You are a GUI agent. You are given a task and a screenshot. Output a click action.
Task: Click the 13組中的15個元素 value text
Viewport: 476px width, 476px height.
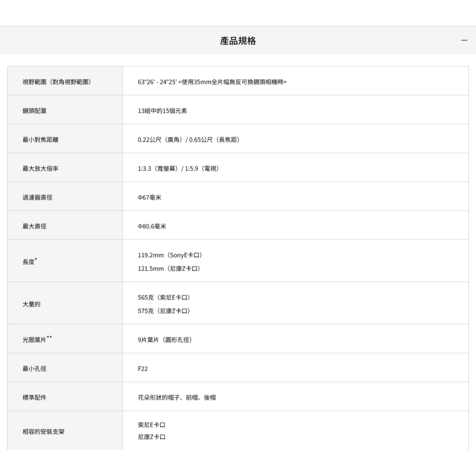click(162, 110)
